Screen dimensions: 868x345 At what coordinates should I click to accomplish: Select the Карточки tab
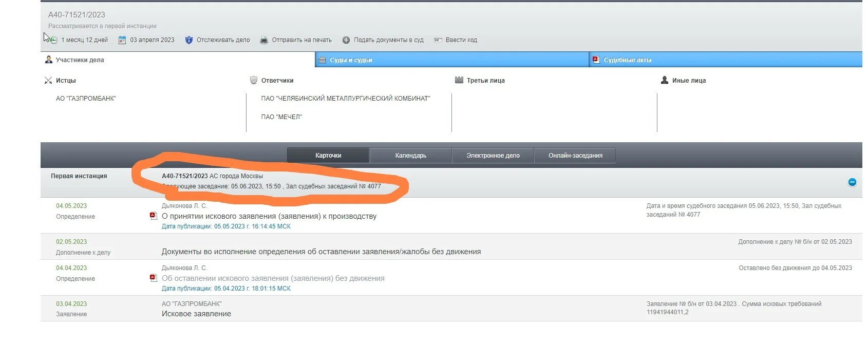328,156
